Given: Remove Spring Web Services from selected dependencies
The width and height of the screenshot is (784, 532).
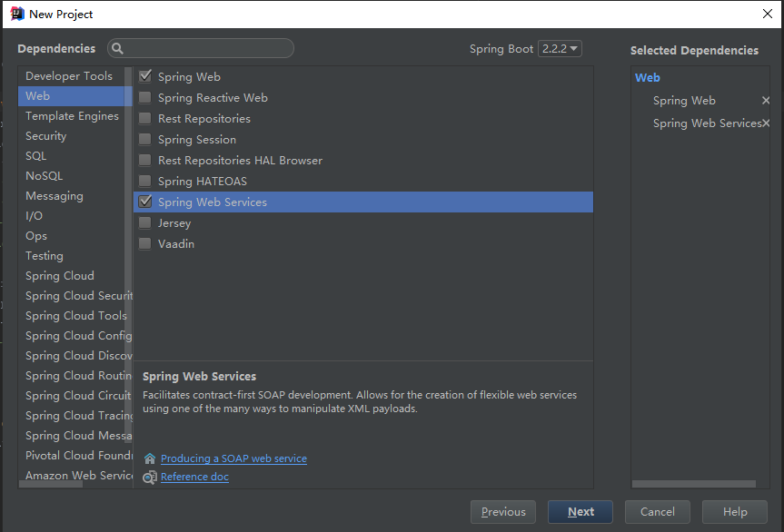Looking at the screenshot, I should click(x=766, y=123).
